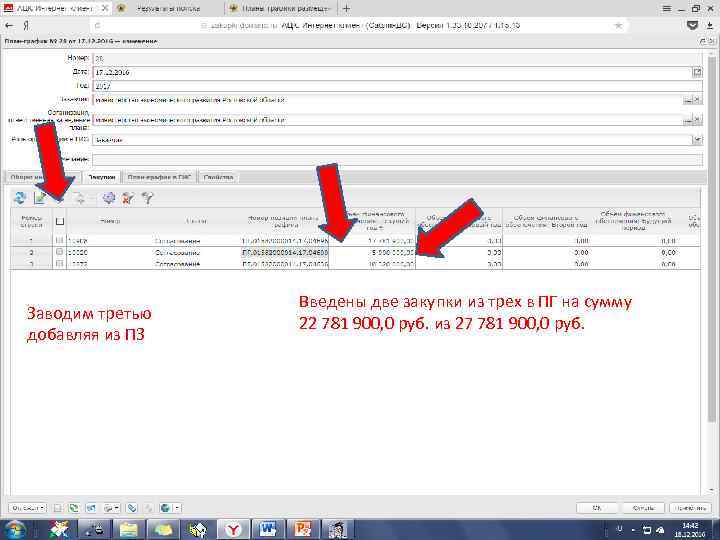Click the paperclip attachment icon at the bottom

point(132,508)
